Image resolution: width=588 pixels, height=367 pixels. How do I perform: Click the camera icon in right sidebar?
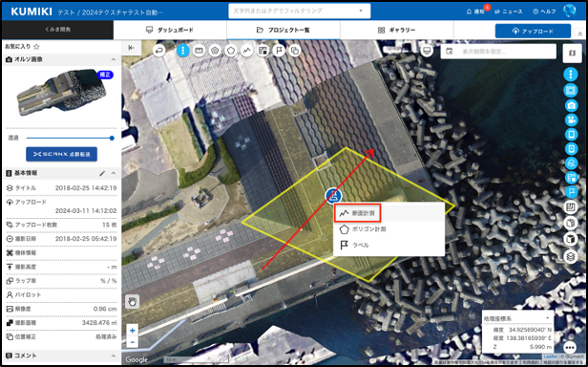point(571,106)
